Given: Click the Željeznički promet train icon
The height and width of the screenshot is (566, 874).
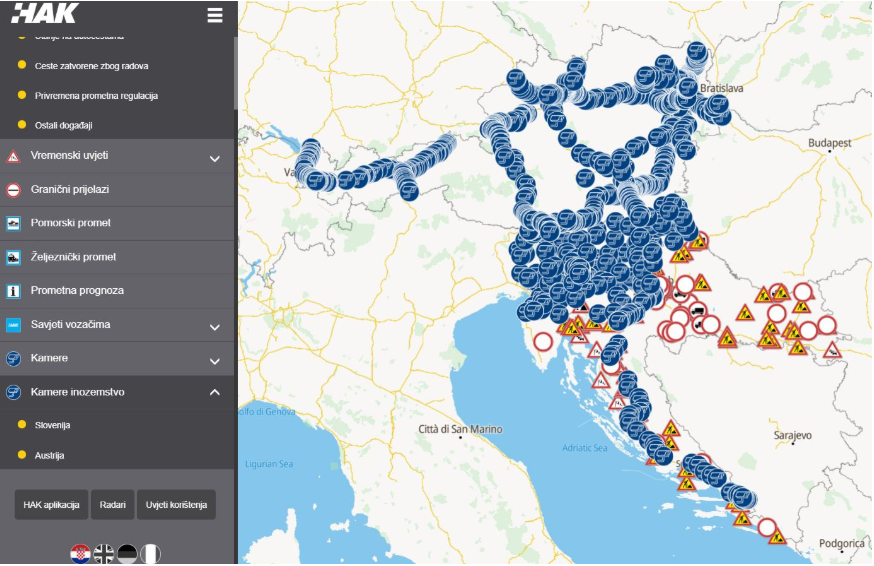Looking at the screenshot, I should 13,257.
